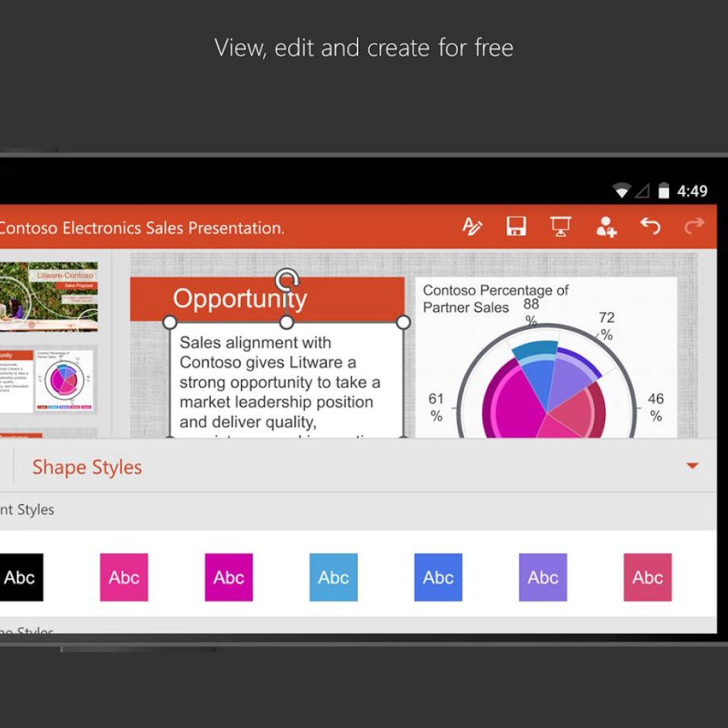Image resolution: width=728 pixels, height=728 pixels.
Task: Tap the 88 % chart label
Action: click(531, 312)
